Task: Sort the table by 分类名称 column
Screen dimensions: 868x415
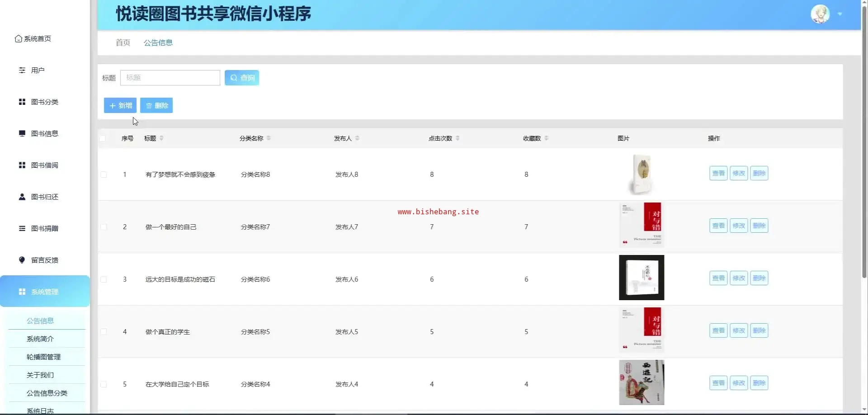Action: click(269, 138)
